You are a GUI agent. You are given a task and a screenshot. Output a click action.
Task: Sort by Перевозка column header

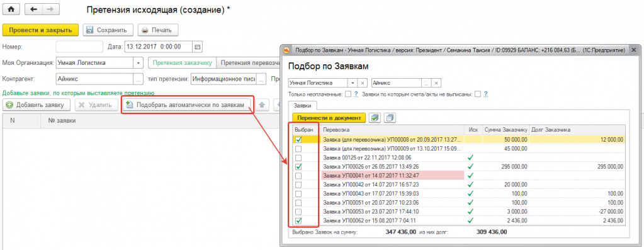[x=392, y=130]
